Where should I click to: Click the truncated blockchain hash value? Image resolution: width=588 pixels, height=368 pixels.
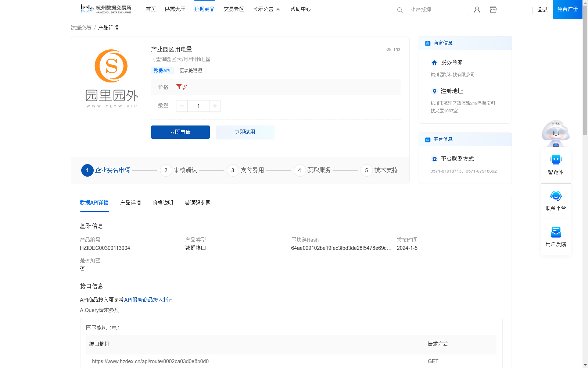[x=341, y=248]
